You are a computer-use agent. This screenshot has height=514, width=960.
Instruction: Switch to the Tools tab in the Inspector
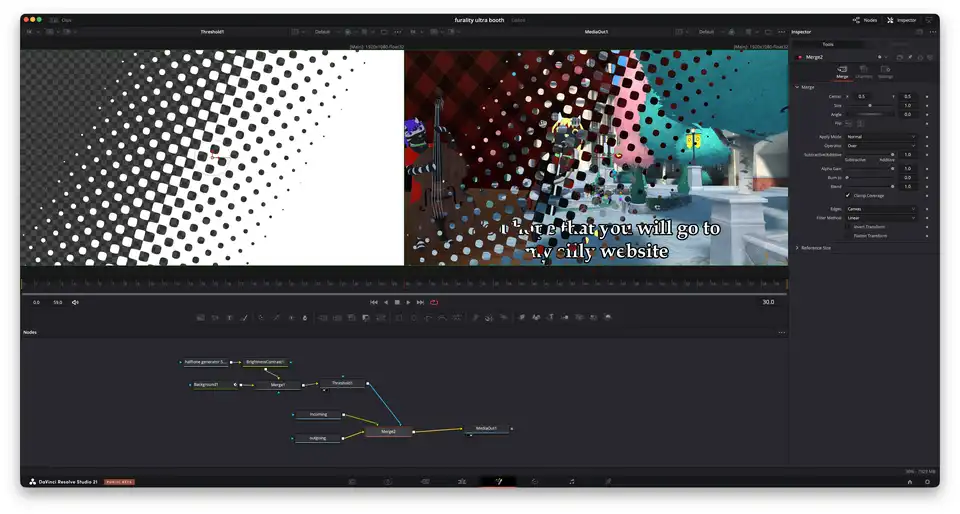[828, 44]
